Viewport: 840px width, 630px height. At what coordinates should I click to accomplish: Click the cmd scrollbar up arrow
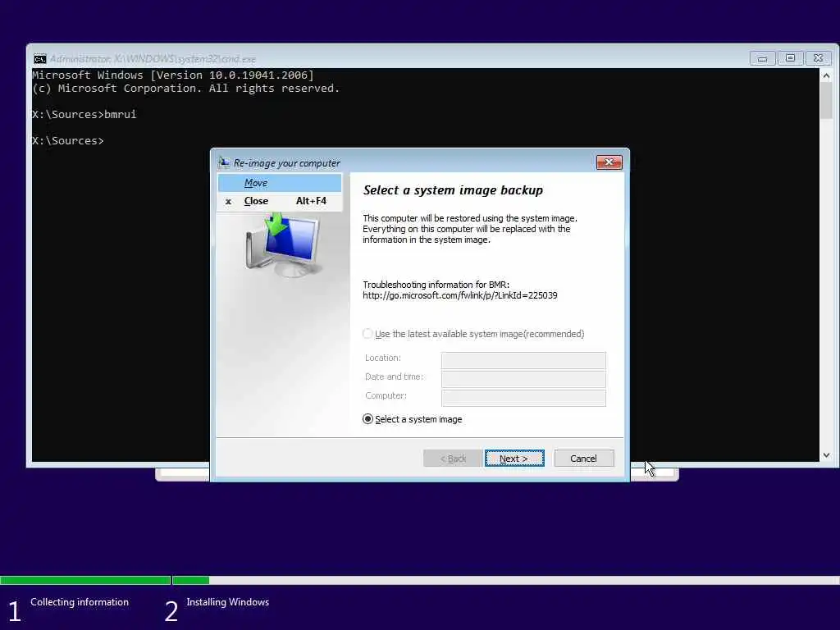(826, 75)
